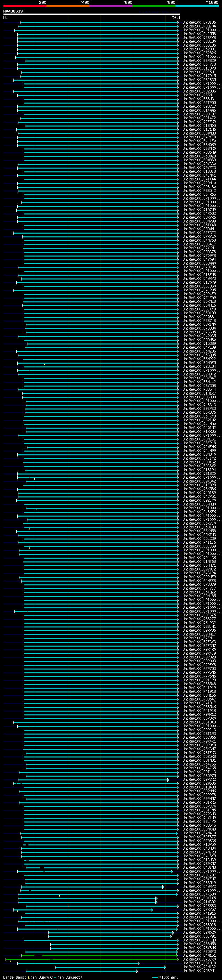Click the cyan ~100% legend segment
The width and height of the screenshot is (222, 980).
click(197, 6)
